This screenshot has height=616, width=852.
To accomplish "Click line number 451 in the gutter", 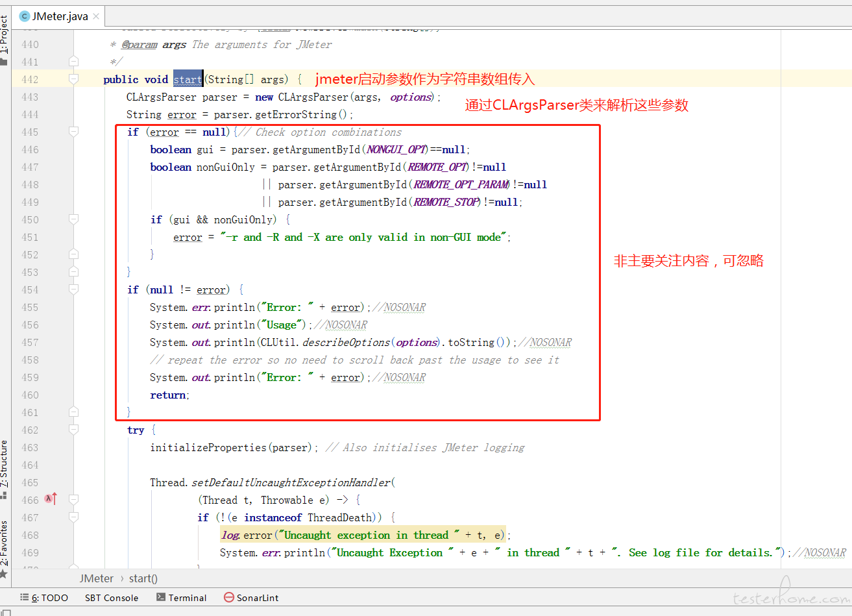I will (x=30, y=237).
